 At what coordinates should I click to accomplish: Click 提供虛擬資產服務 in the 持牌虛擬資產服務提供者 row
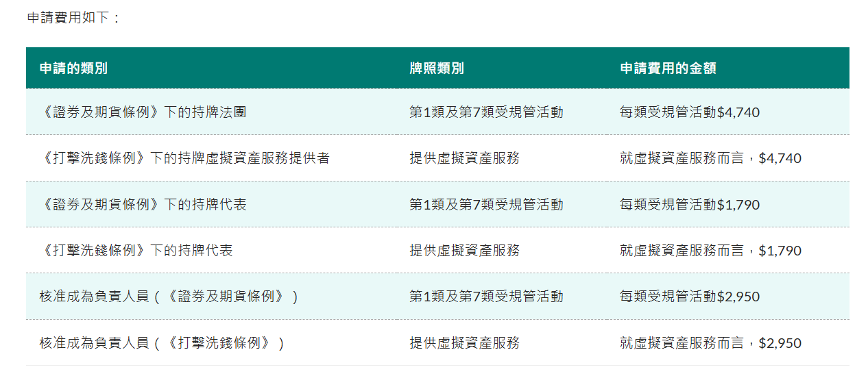464,158
